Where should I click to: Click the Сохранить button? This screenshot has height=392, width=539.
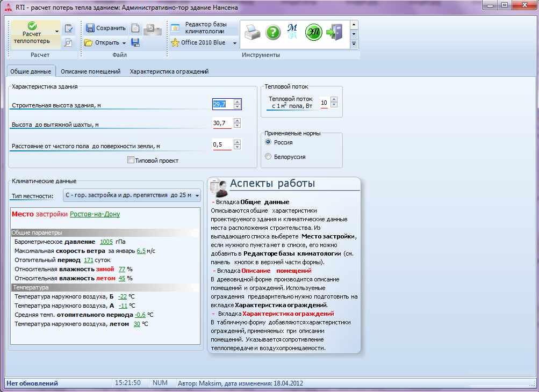(106, 28)
